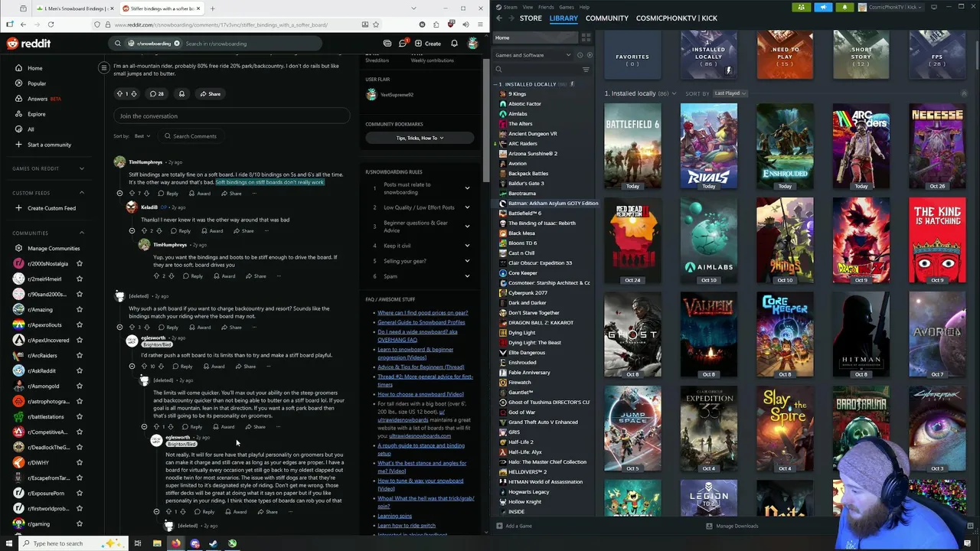Select Battlefield 6 game cover thumbnail
Viewport: 980px width, 551px height.
tap(632, 145)
